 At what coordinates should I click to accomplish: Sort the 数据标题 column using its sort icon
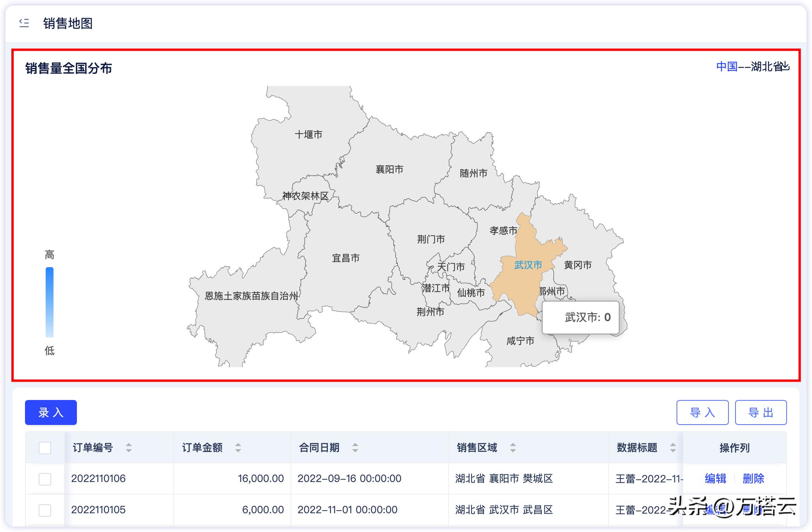672,448
